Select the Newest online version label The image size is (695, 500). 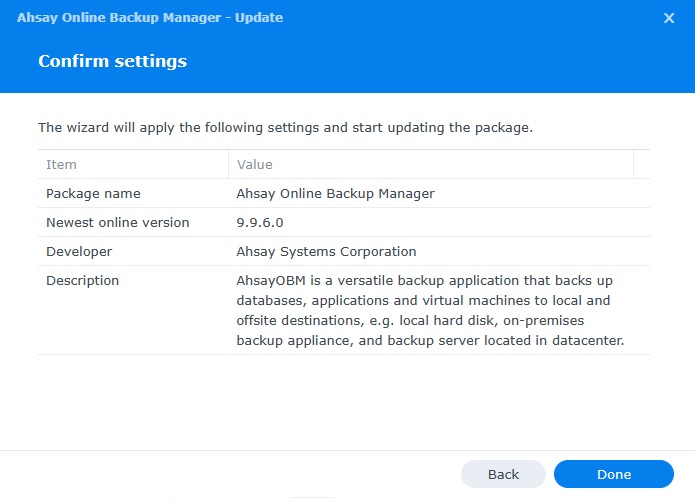(117, 222)
